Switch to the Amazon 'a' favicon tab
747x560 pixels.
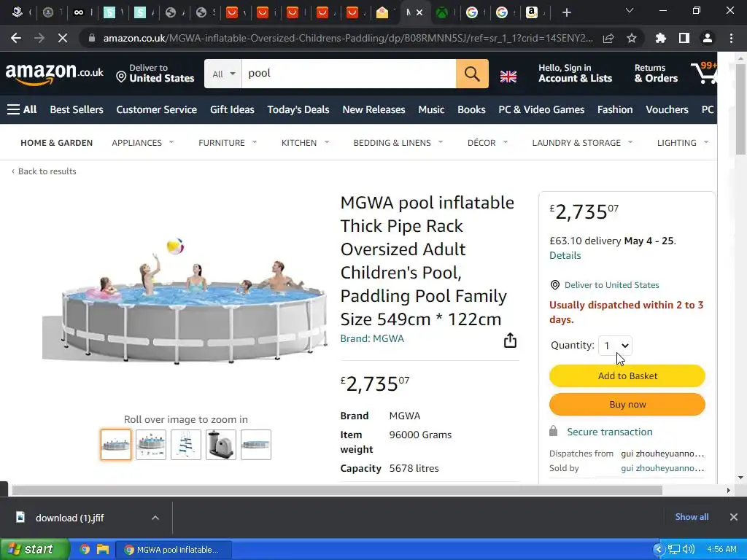(x=531, y=13)
